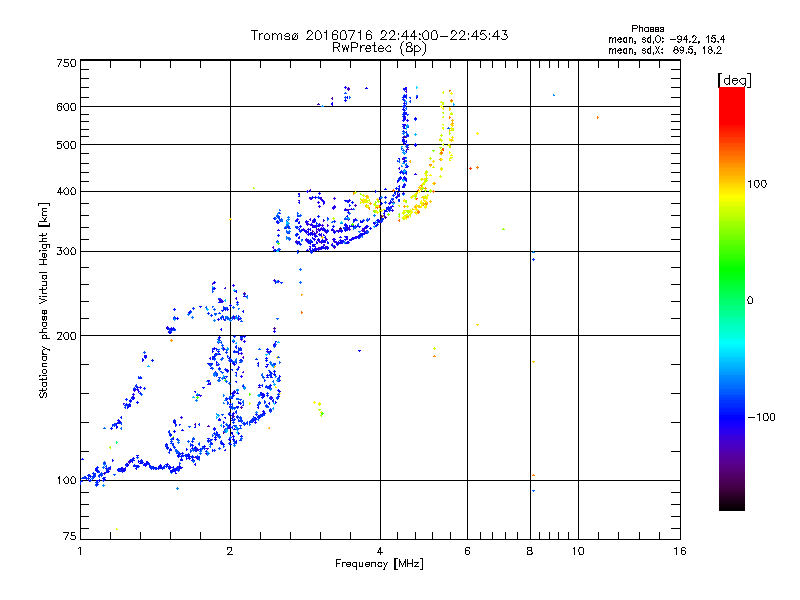Click the x-axis tick label '10'
Viewport: 800px width, 600px height.
pyautogui.click(x=578, y=551)
